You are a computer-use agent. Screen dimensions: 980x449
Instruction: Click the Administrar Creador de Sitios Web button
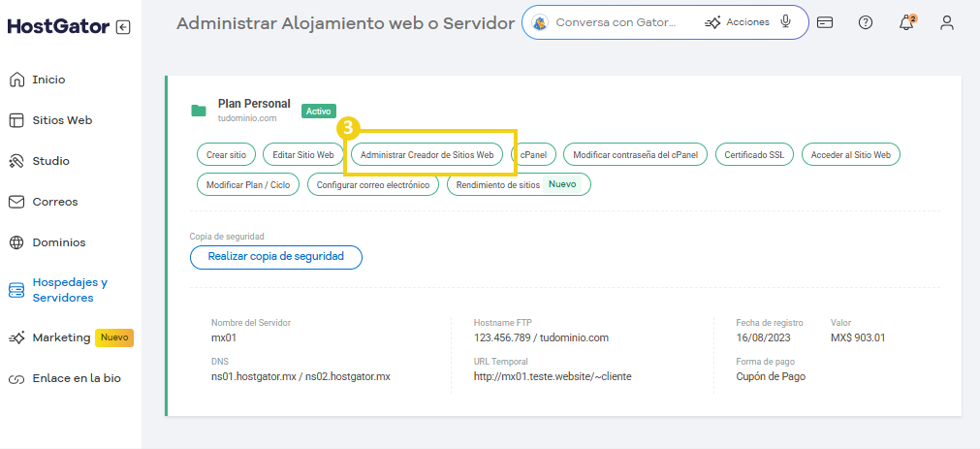pos(427,154)
